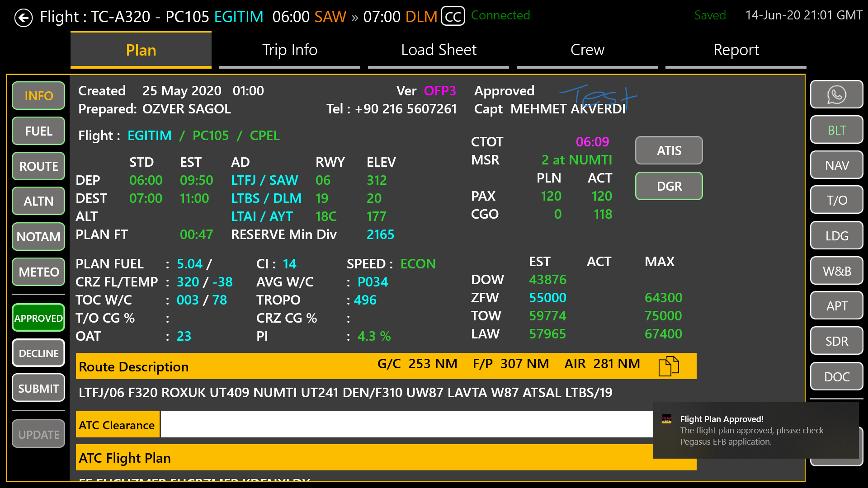Image resolution: width=868 pixels, height=488 pixels.
Task: Click the SUBMIT button
Action: [38, 389]
